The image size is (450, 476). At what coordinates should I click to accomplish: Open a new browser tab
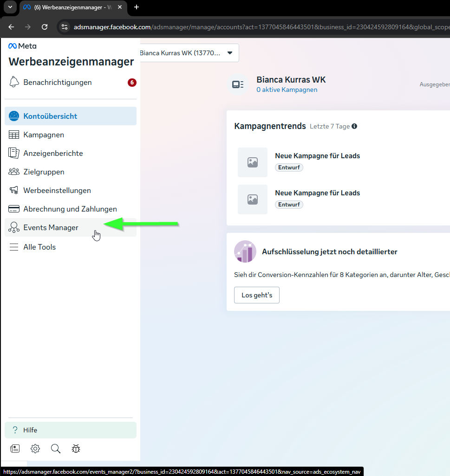(x=137, y=7)
